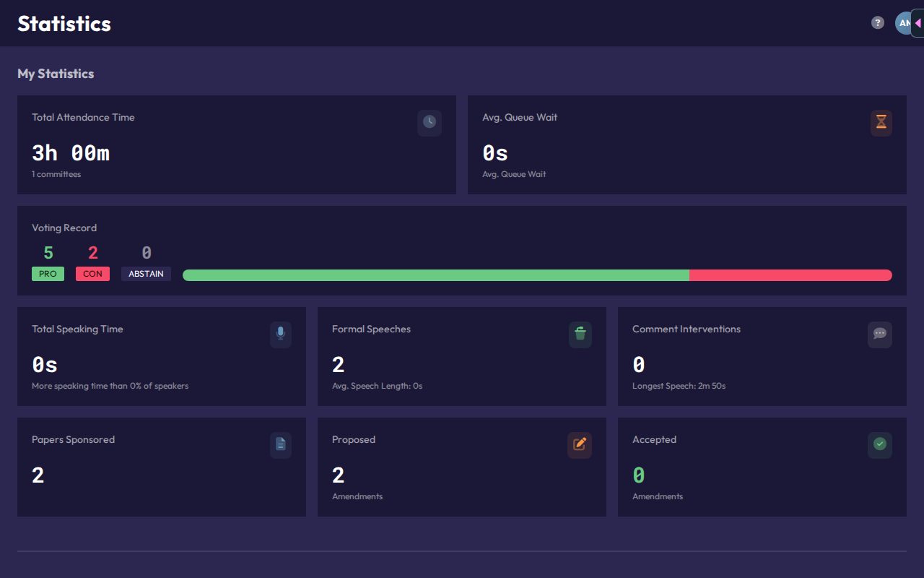Click the More speaking time than 0% text
Image resolution: width=924 pixels, height=578 pixels.
pyautogui.click(x=110, y=386)
